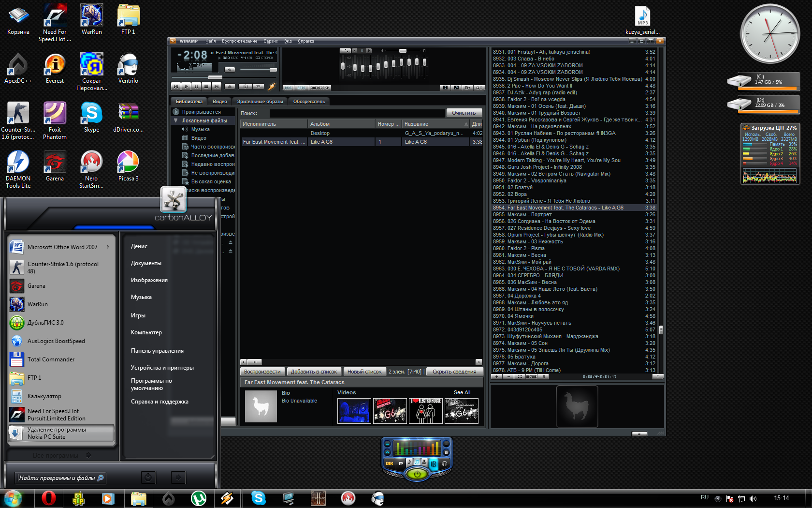Skip to next track in Winamp
Screen dimensions: 812x508
[x=217, y=86]
